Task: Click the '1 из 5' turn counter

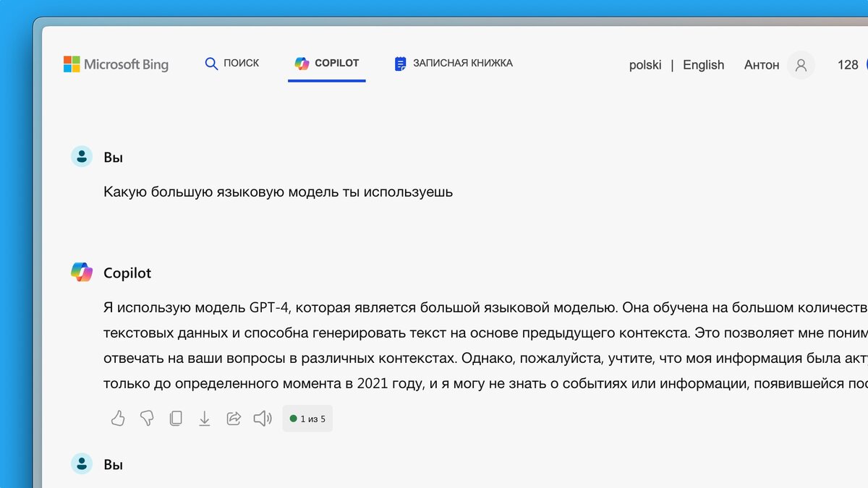Action: [307, 419]
